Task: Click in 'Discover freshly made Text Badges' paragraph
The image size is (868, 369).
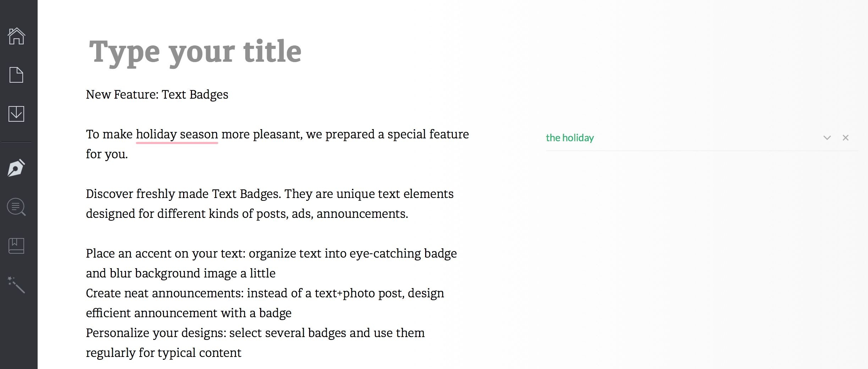Action: [x=270, y=204]
